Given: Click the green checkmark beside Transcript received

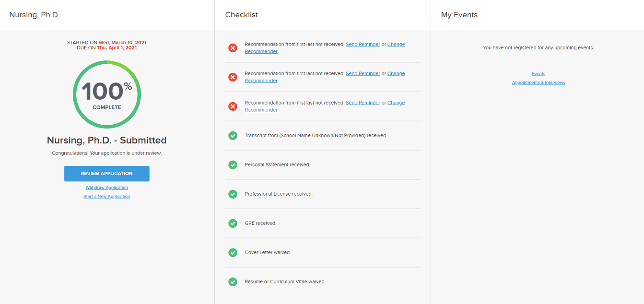Looking at the screenshot, I should point(233,136).
